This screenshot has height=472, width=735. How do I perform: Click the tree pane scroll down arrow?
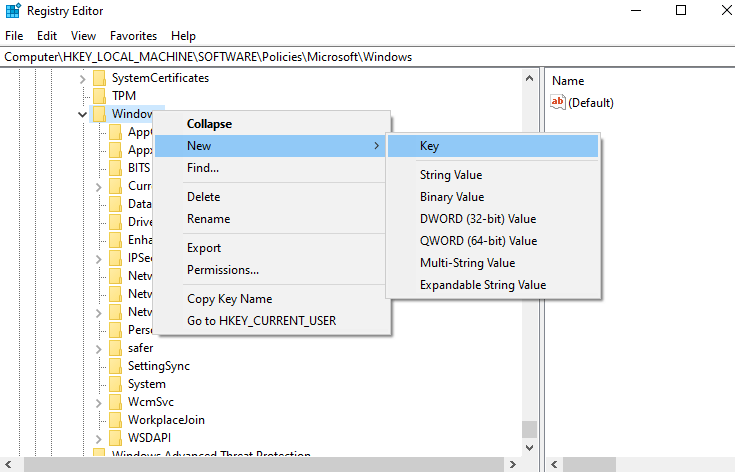coord(530,448)
